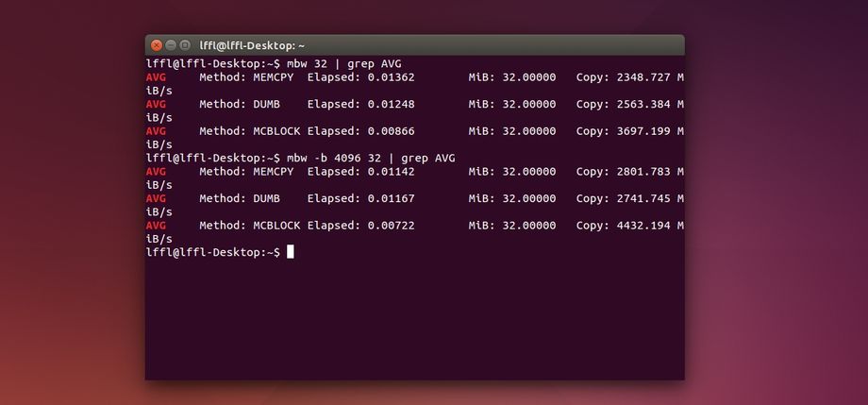Select Copy value 2741.745
This screenshot has height=405, width=868.
point(643,198)
